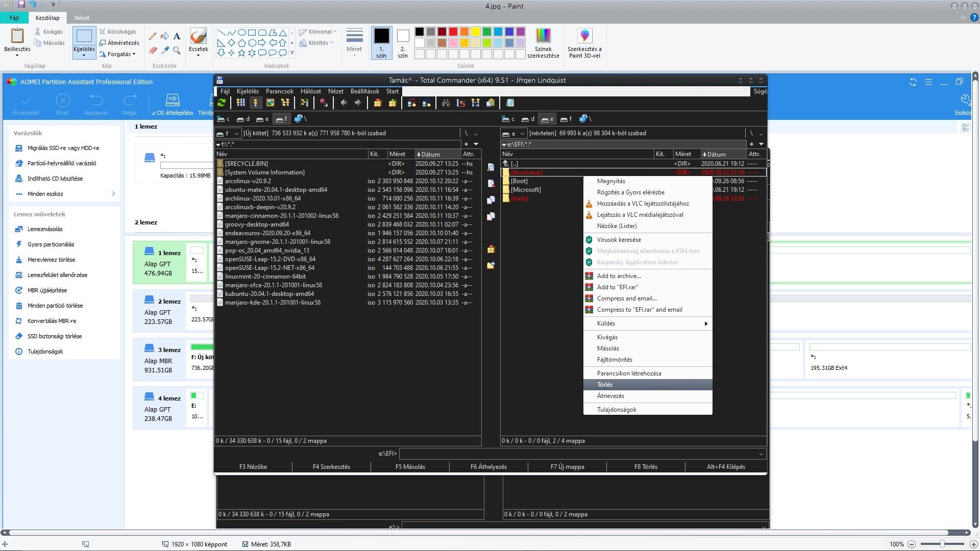Click the zoom in plus button
The height and width of the screenshot is (551, 980).
pyautogui.click(x=973, y=544)
